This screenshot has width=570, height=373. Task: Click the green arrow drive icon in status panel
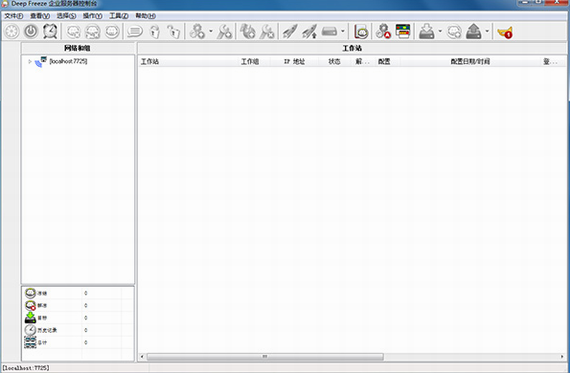click(x=31, y=318)
